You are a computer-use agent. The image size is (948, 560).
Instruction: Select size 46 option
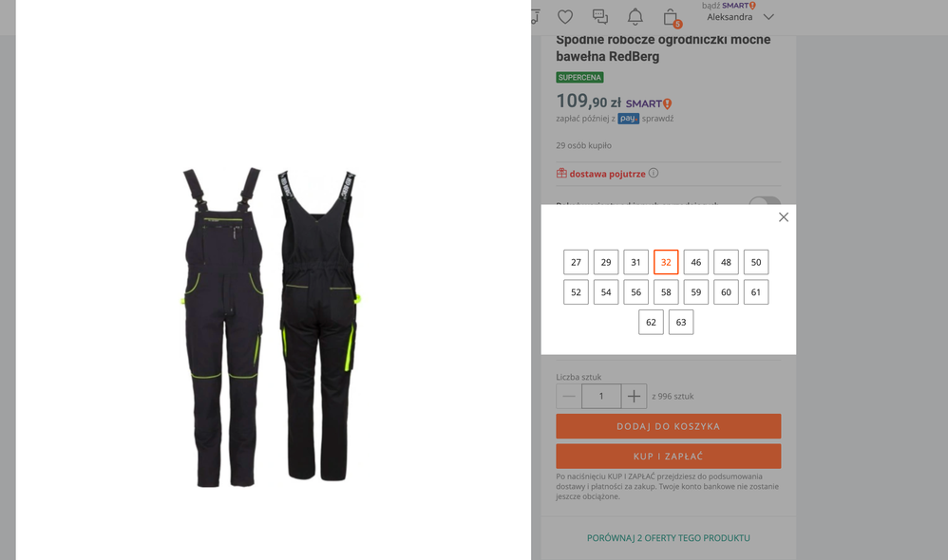pos(696,262)
